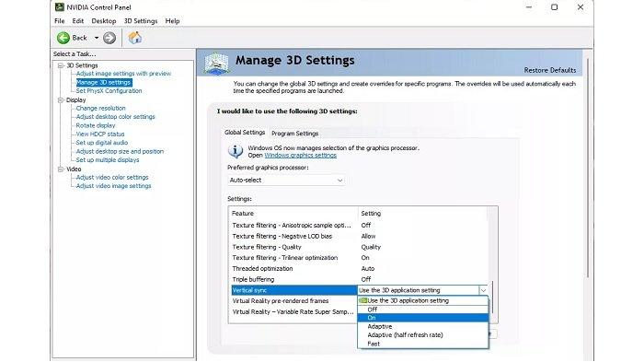Collapse the Video tree node

coord(61,169)
